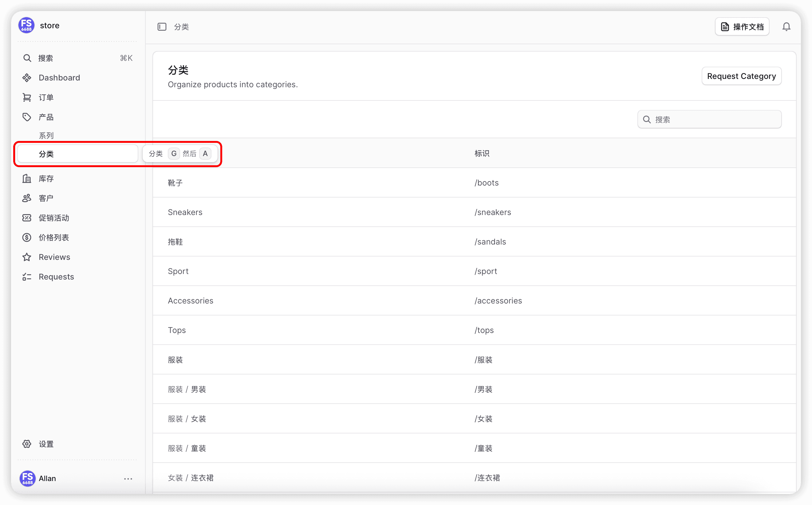
Task: Click the Reviews star icon
Action: coord(27,257)
